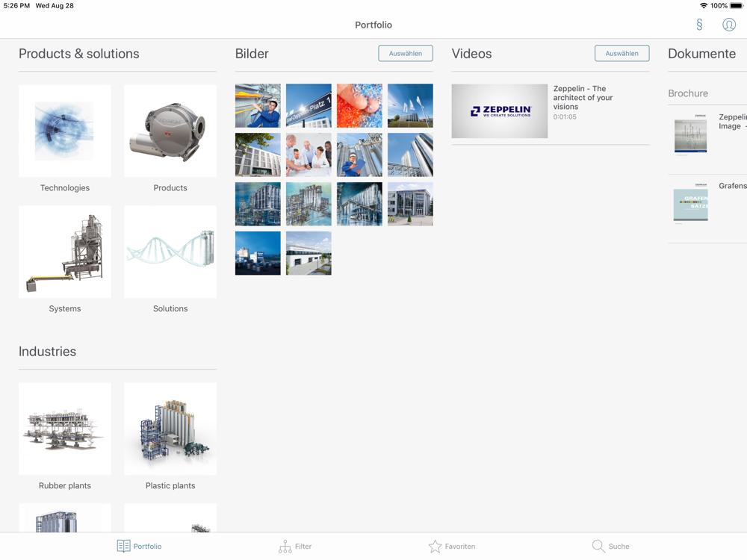This screenshot has width=747, height=560.
Task: Click the Plastic plants label text
Action: click(170, 486)
